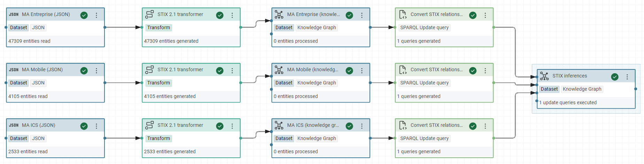Click knowledge graph icon on MA ICS node
Viewport: 644px width, 164px height.
coord(279,125)
